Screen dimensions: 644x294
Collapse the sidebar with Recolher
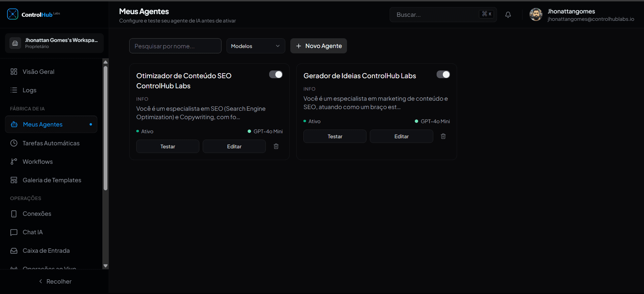tap(54, 281)
